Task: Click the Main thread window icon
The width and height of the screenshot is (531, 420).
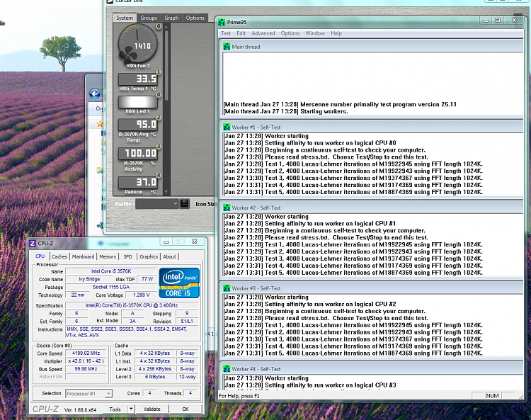Action: (227, 47)
